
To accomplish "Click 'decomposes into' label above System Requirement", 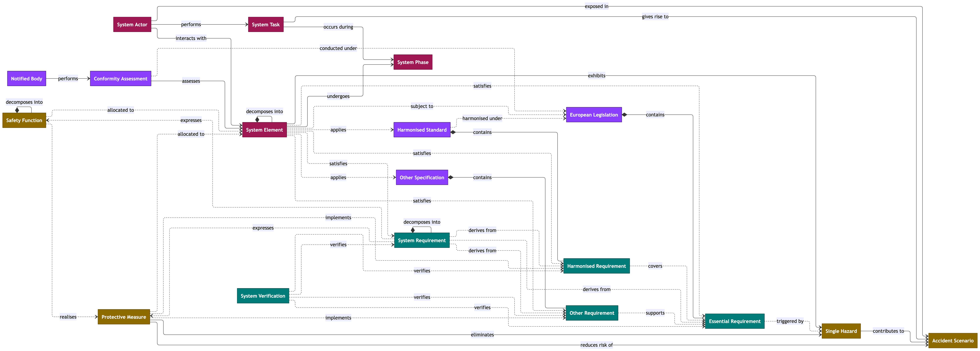I will coord(422,222).
